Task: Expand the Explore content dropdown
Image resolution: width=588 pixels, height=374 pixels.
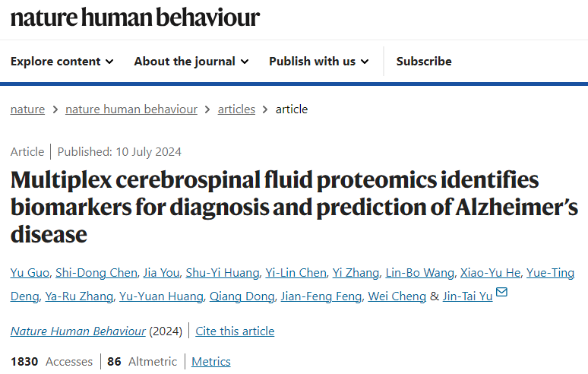Action: coord(62,61)
